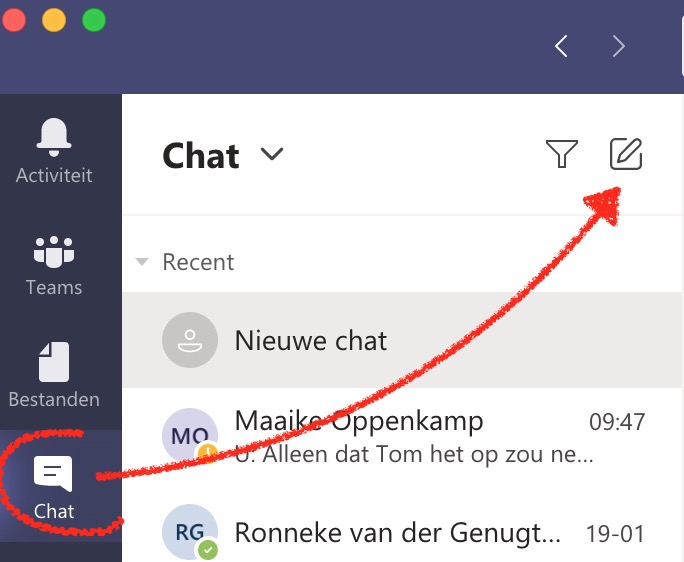Click the Recent section label
684x562 pixels.
coord(198,262)
